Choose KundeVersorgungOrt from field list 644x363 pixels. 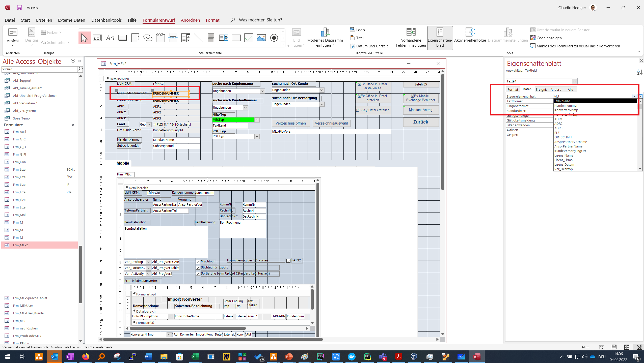point(596,151)
